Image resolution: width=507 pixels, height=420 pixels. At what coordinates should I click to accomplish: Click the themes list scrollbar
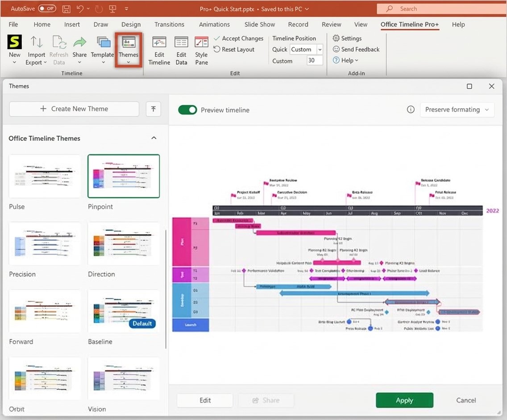[x=166, y=289]
